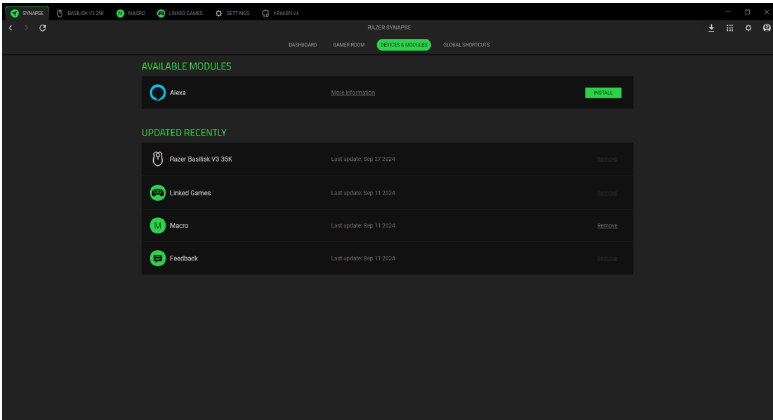
Task: Open the downloads icon at top right
Action: tap(711, 28)
